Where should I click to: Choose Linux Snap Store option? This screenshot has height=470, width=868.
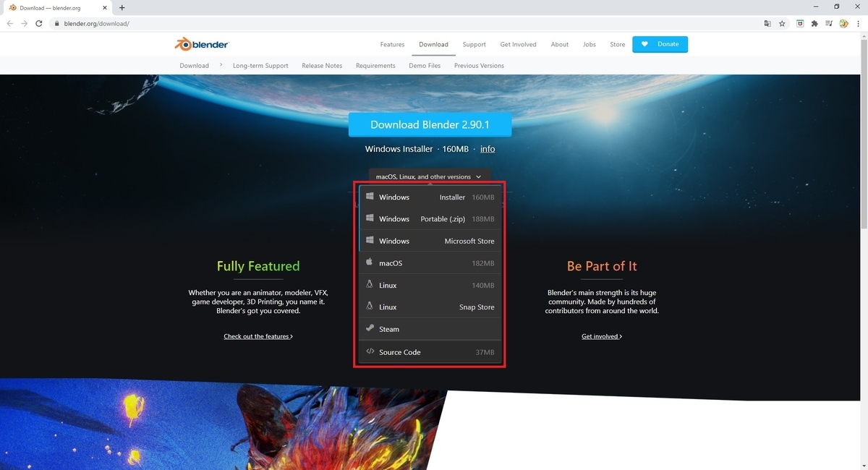430,307
